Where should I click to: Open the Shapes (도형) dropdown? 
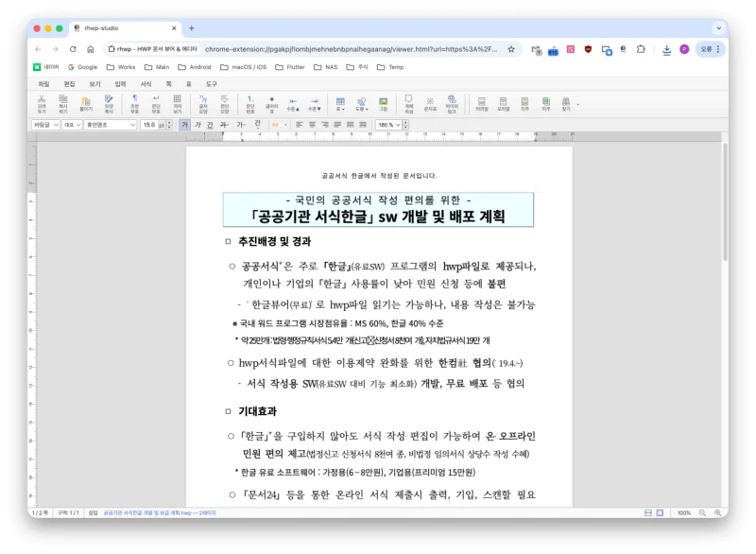pyautogui.click(x=362, y=104)
